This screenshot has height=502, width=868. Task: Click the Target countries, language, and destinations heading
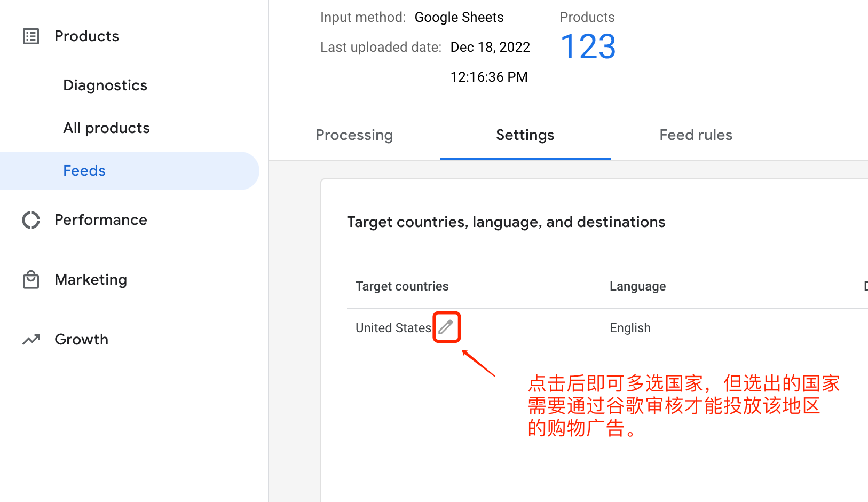(x=506, y=222)
